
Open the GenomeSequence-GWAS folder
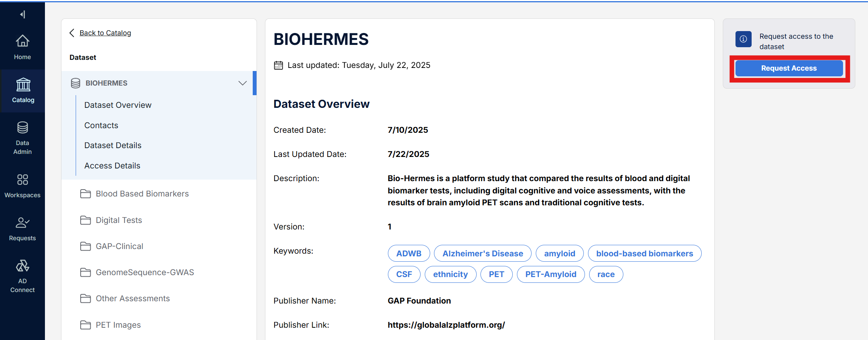tap(144, 272)
